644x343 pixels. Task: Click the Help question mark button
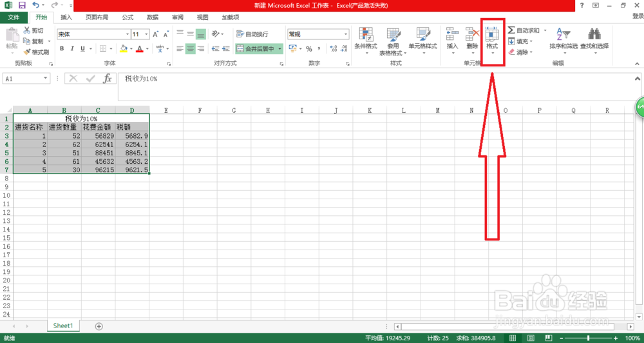click(582, 5)
